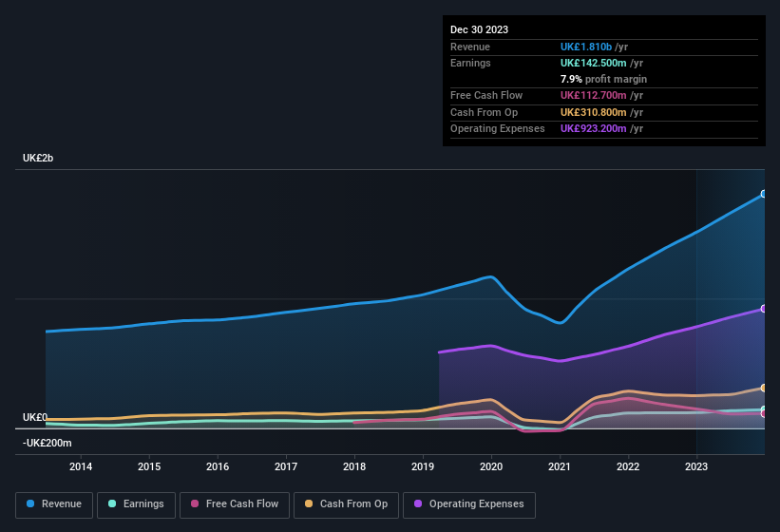Viewport: 780px width, 532px height.
Task: Click the Operating Expenses tooltip label
Action: pyautogui.click(x=498, y=129)
